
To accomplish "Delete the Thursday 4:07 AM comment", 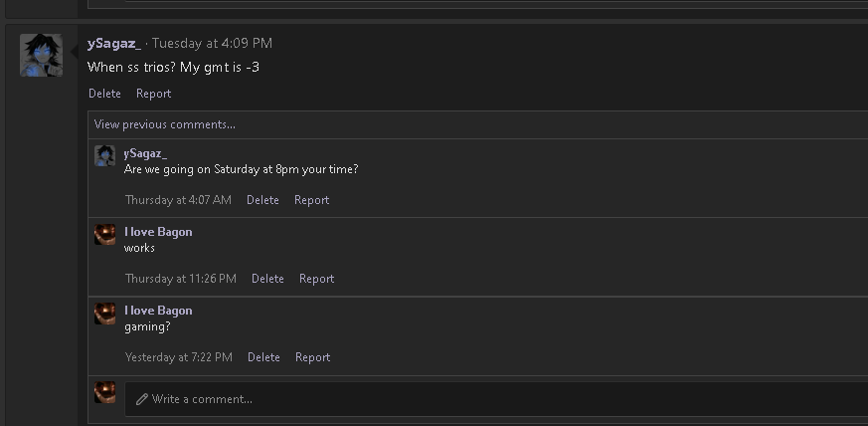I will [262, 200].
